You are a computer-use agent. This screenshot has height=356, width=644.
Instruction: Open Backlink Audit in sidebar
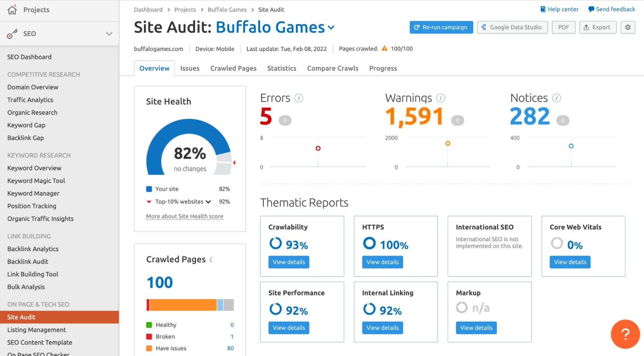(x=28, y=262)
